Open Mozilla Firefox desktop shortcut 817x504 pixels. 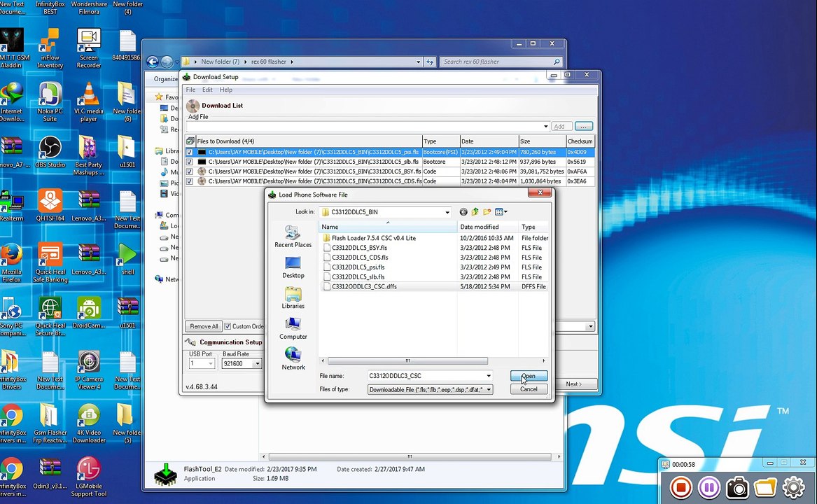click(x=11, y=263)
